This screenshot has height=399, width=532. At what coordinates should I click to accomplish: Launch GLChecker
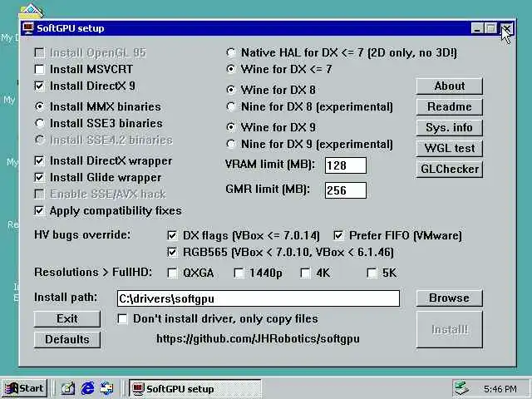pyautogui.click(x=449, y=169)
